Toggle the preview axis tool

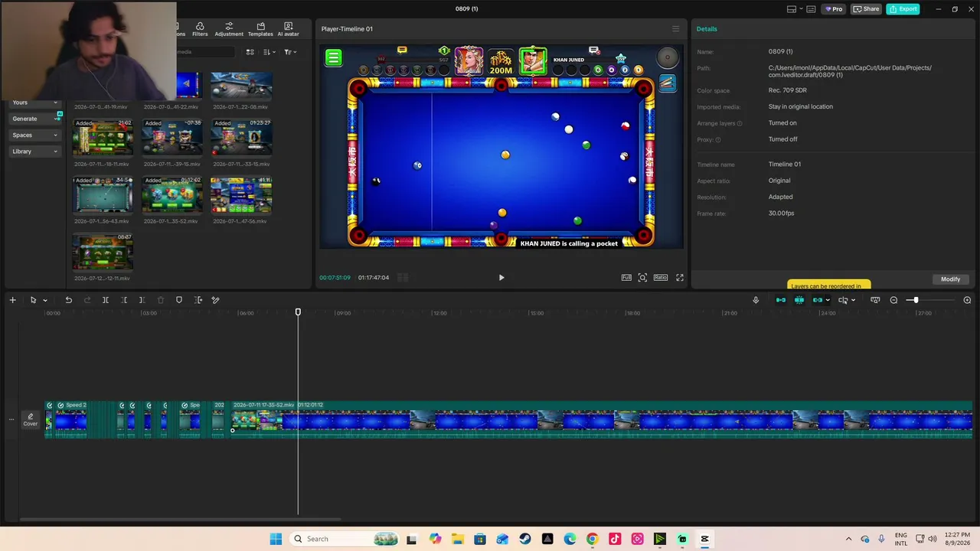843,300
